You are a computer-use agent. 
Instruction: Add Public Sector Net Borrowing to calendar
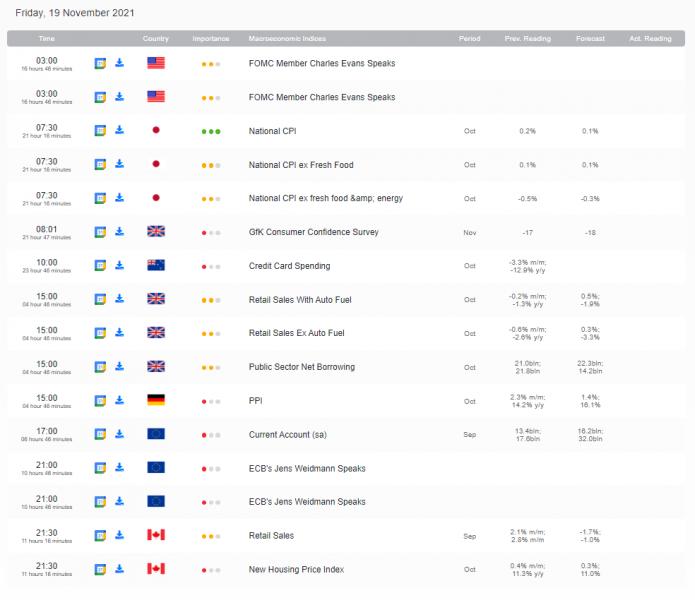coord(100,367)
